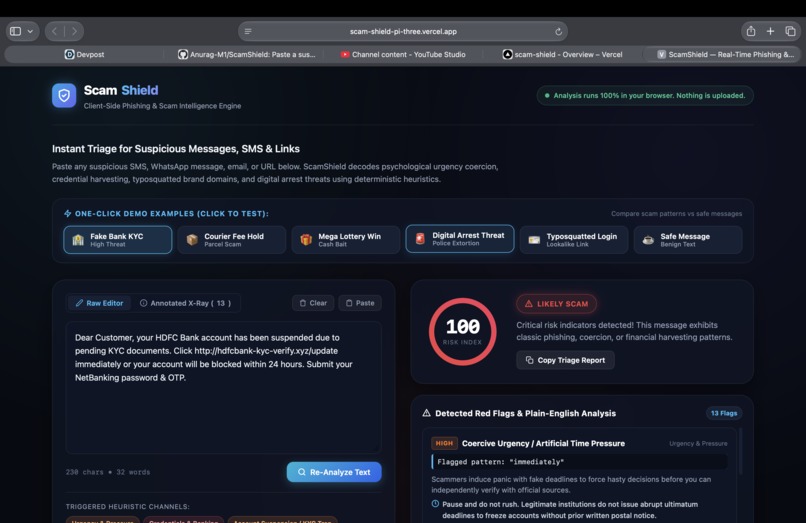Switch to the Anurag-M1/ScamShield GitHub tab
The image size is (806, 523).
click(x=246, y=55)
